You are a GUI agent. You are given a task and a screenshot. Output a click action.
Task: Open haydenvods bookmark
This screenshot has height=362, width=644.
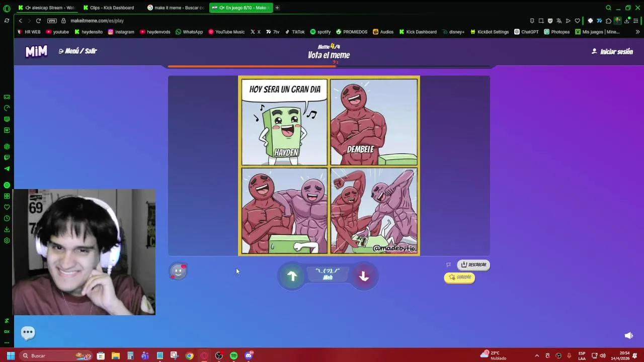(x=155, y=32)
